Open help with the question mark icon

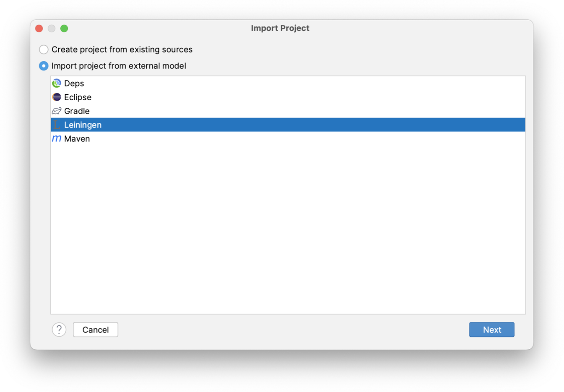tap(59, 330)
